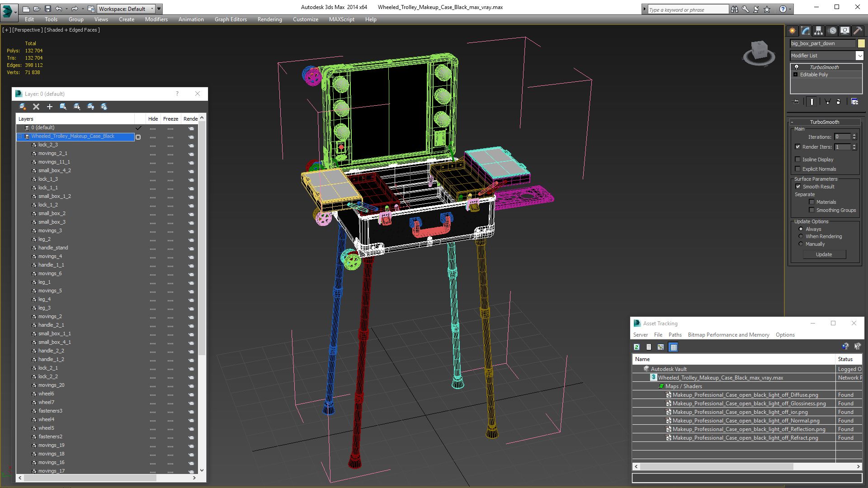This screenshot has height=488, width=868.
Task: Open the Hierarchy command panel tab
Action: pyautogui.click(x=819, y=31)
